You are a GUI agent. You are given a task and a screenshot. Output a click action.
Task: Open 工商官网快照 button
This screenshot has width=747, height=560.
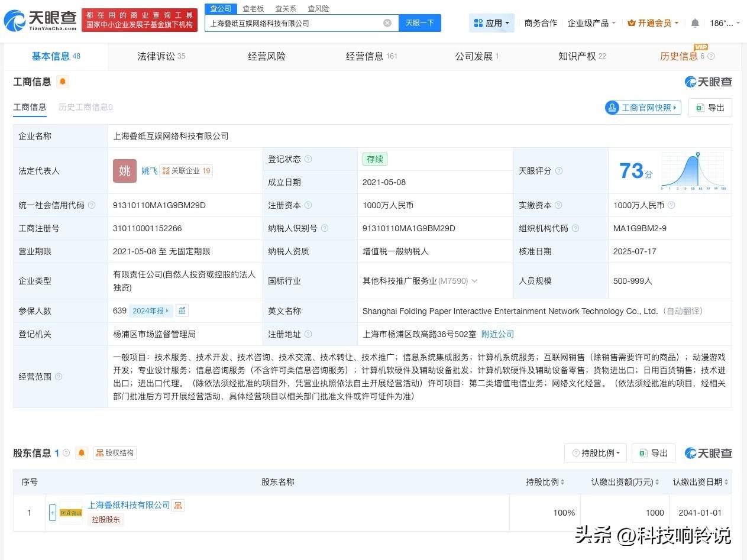643,108
